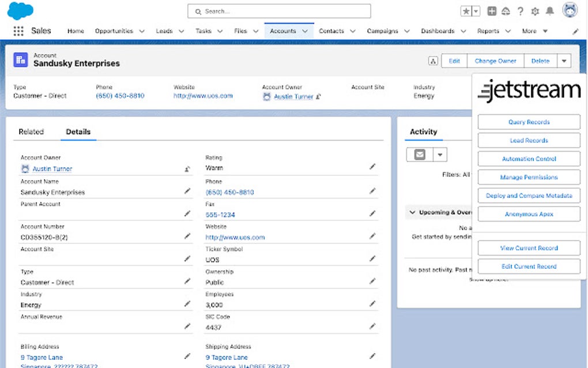Click the Search bar at the top
588x368 pixels.
(278, 10)
